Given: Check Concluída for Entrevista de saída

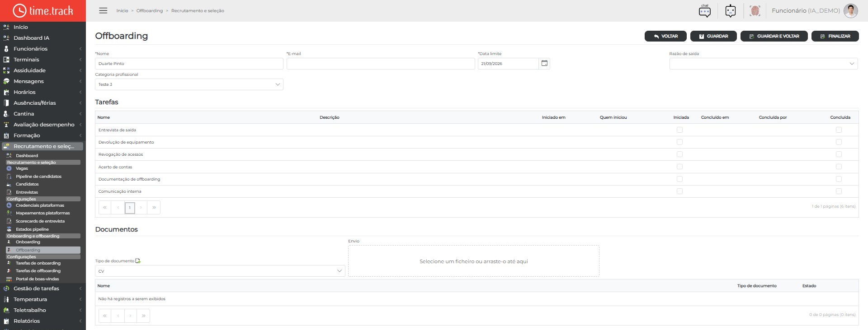Looking at the screenshot, I should [839, 130].
